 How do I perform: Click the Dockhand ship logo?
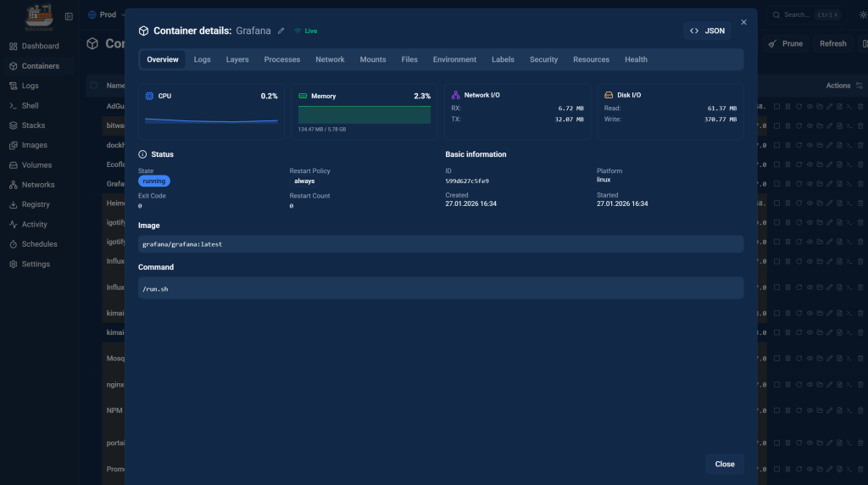point(38,15)
